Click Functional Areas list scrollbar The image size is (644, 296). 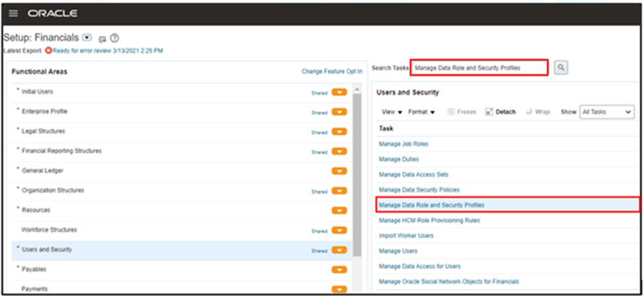pyautogui.click(x=357, y=174)
